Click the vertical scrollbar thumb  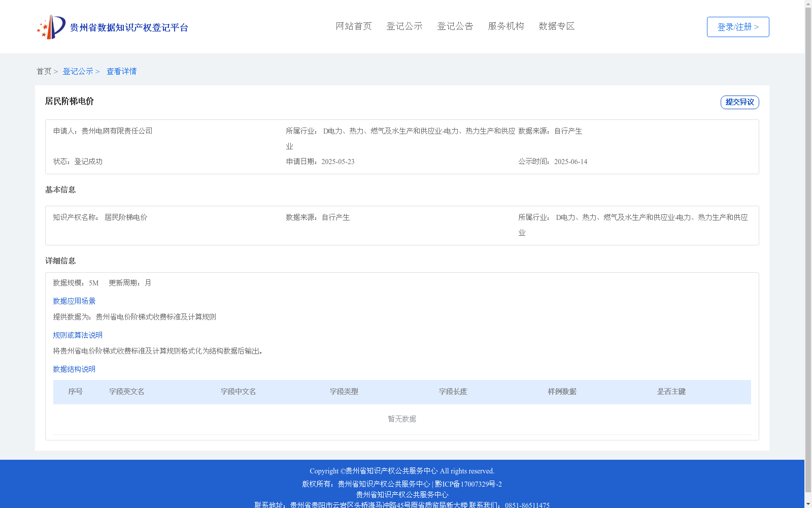808,250
